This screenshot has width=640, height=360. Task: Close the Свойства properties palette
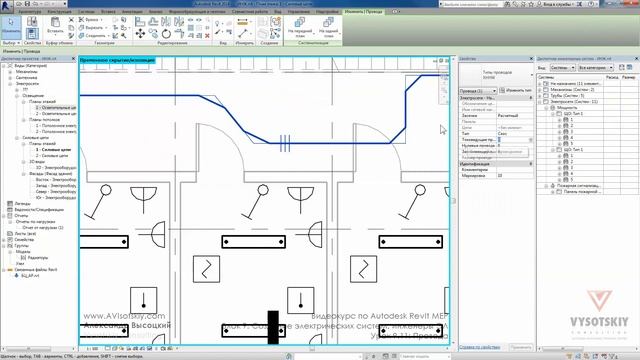coord(531,59)
